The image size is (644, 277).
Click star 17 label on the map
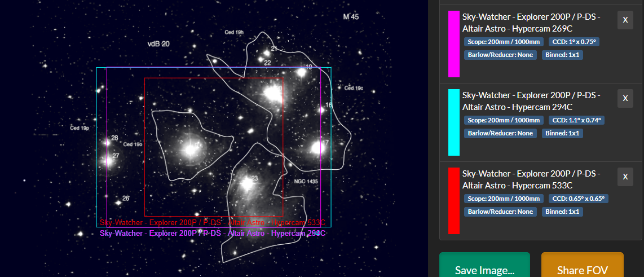click(326, 143)
